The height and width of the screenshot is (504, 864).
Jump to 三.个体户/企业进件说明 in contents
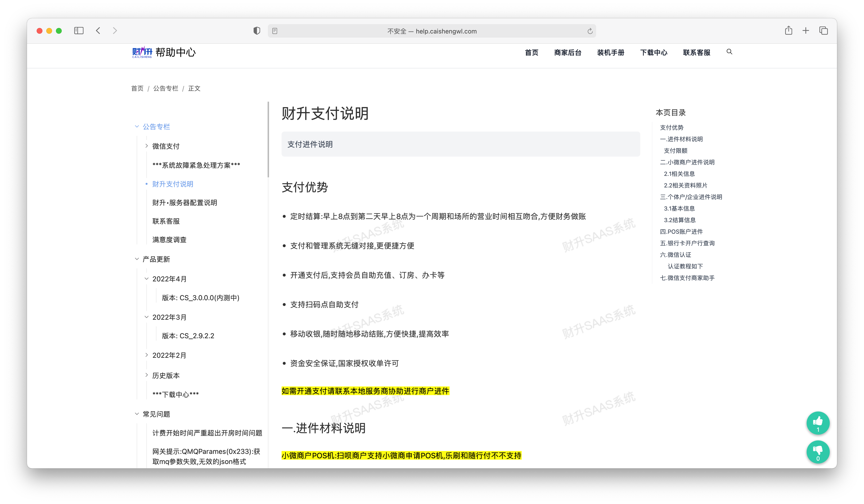pyautogui.click(x=691, y=197)
